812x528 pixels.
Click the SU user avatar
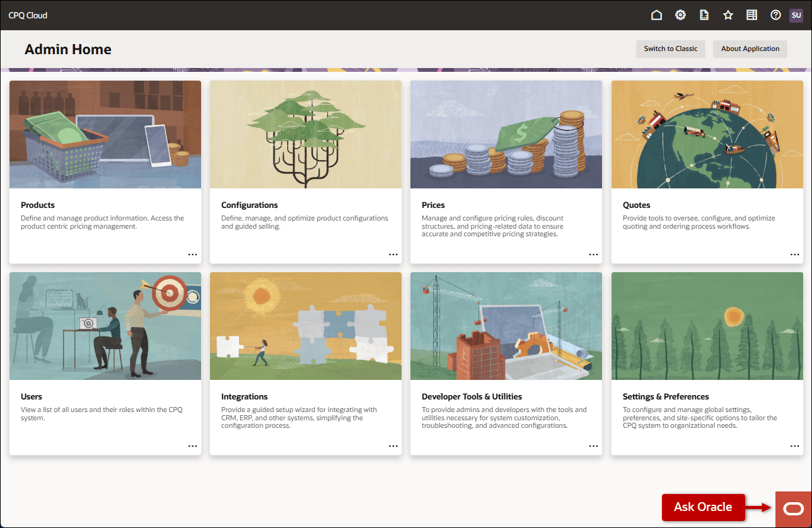[x=796, y=14]
